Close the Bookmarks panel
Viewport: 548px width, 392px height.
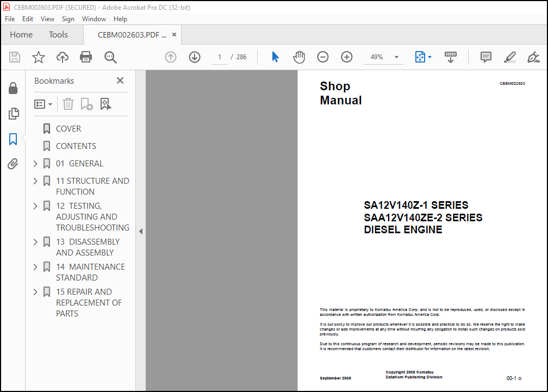120,80
